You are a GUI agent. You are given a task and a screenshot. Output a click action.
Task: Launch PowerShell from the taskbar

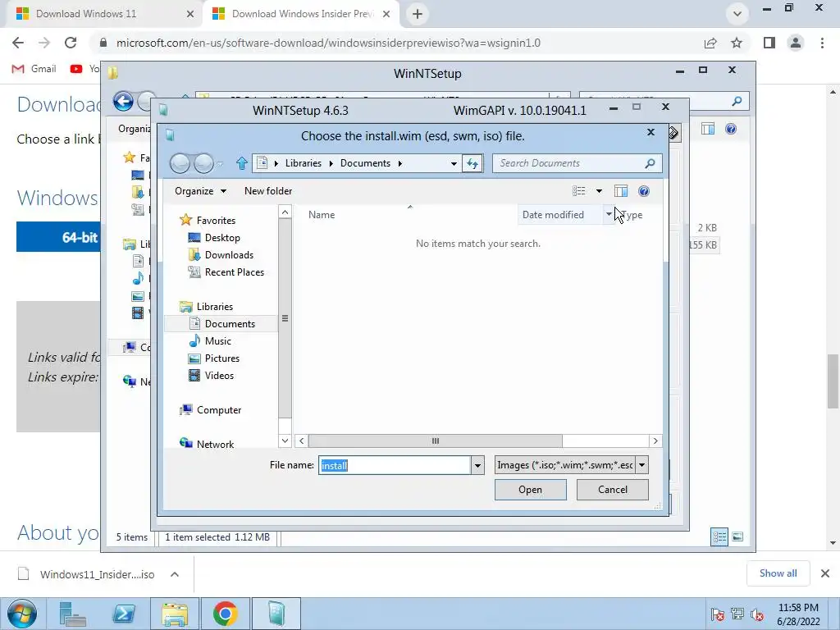click(124, 614)
